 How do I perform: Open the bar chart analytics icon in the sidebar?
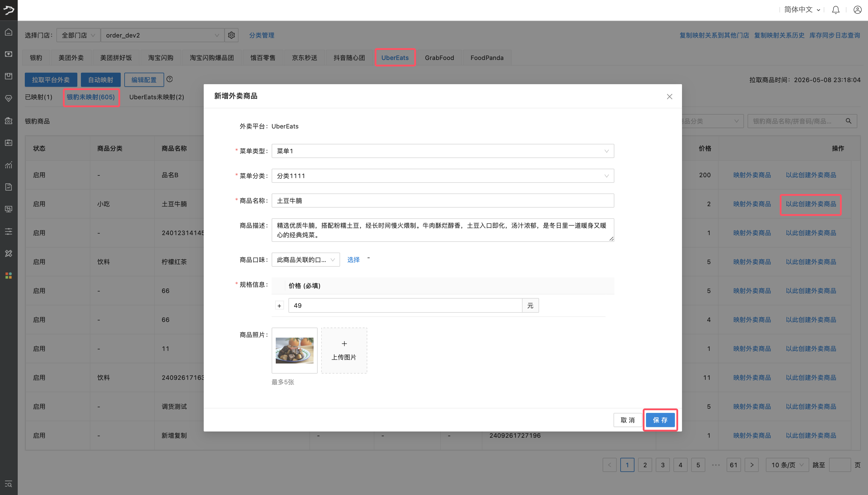[9, 165]
